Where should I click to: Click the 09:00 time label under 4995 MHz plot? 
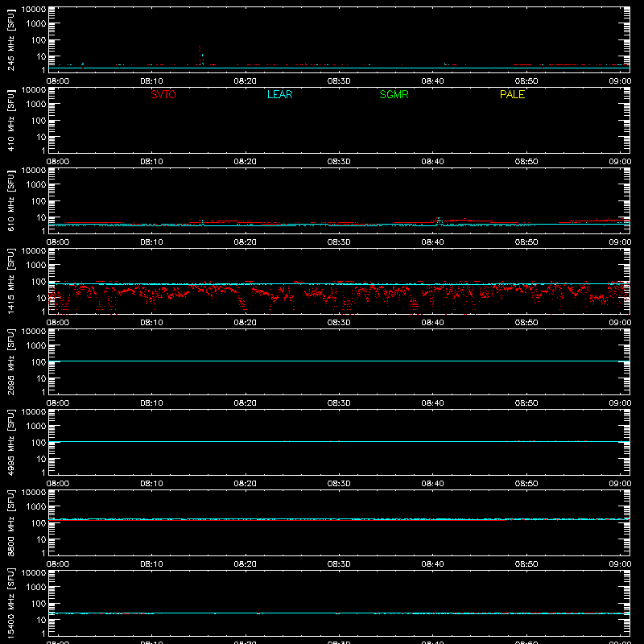coord(620,484)
